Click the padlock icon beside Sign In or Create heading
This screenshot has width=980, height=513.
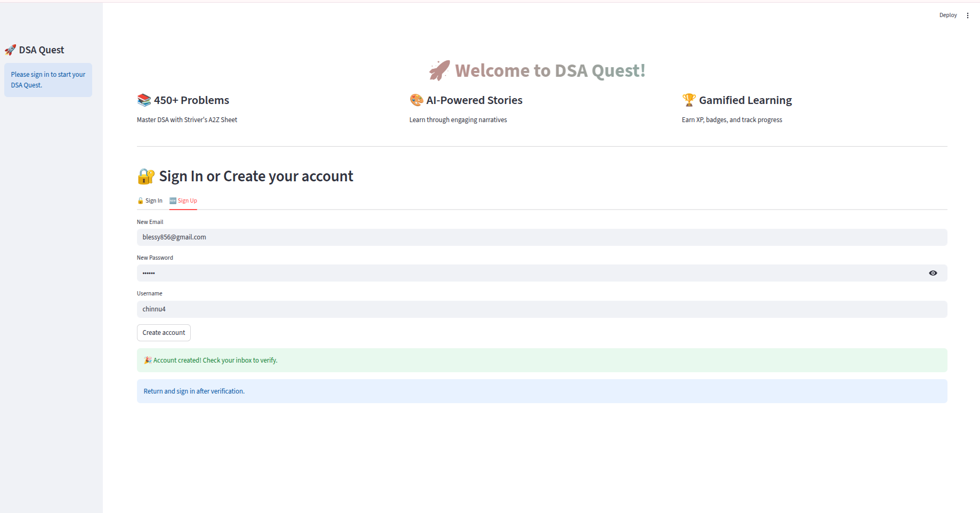145,176
